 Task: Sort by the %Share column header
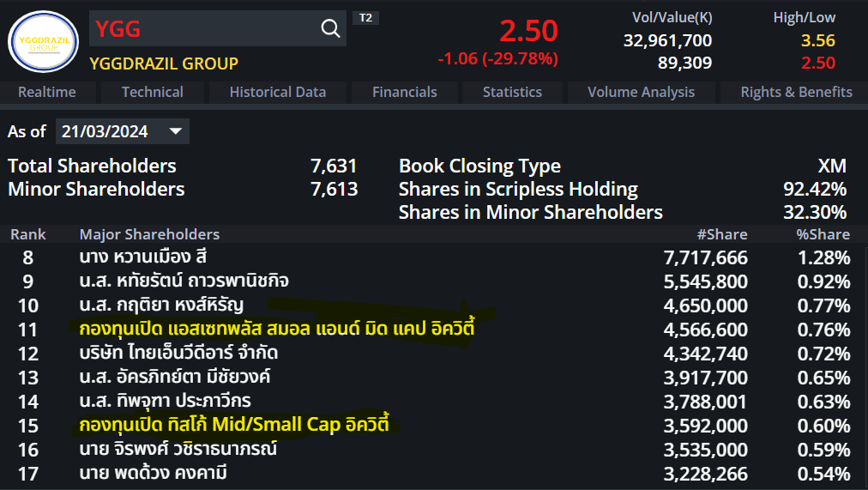tap(823, 234)
